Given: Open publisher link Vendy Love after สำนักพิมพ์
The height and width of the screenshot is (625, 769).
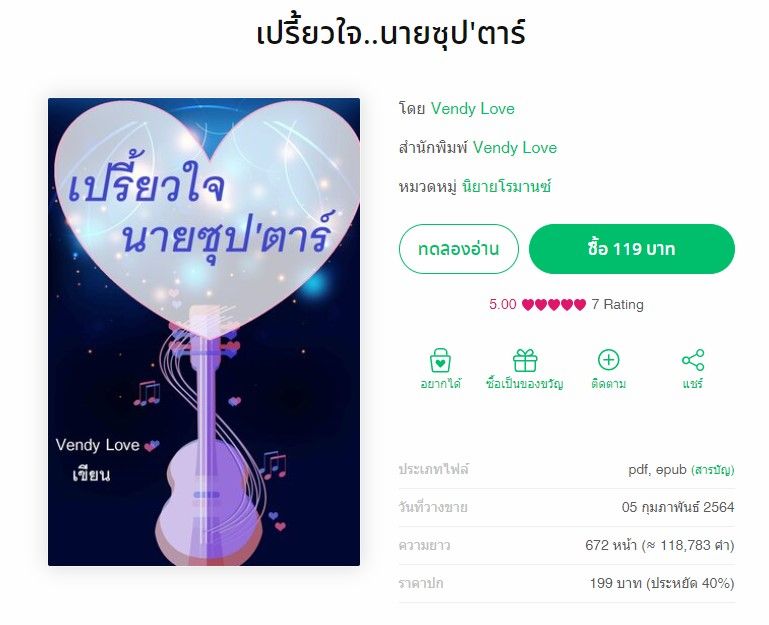Looking at the screenshot, I should pyautogui.click(x=515, y=148).
